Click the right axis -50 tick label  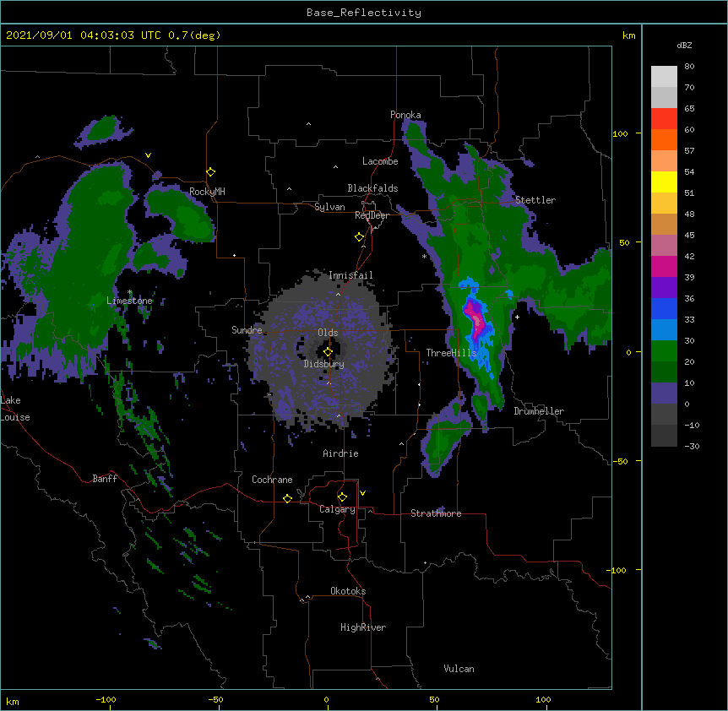click(x=620, y=461)
